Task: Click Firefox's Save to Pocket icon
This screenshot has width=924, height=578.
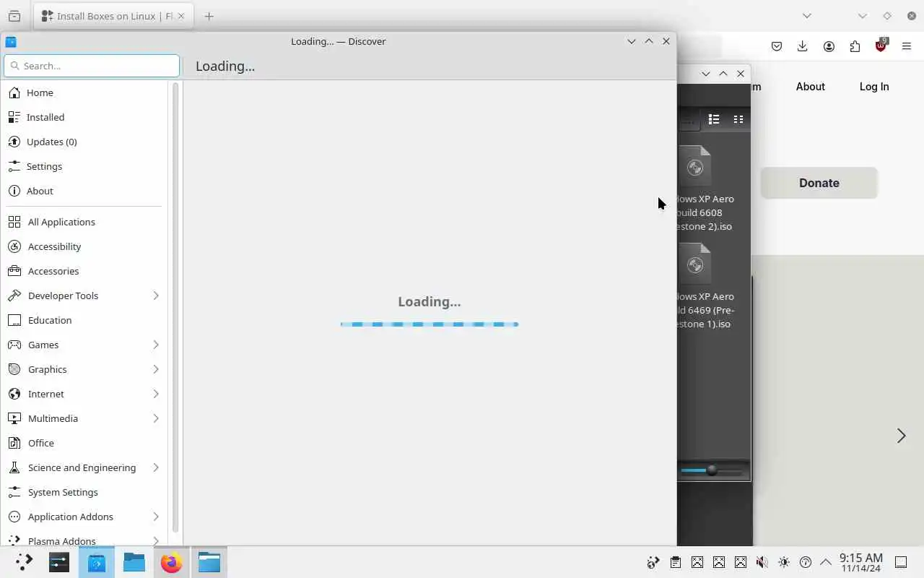Action: (x=777, y=46)
